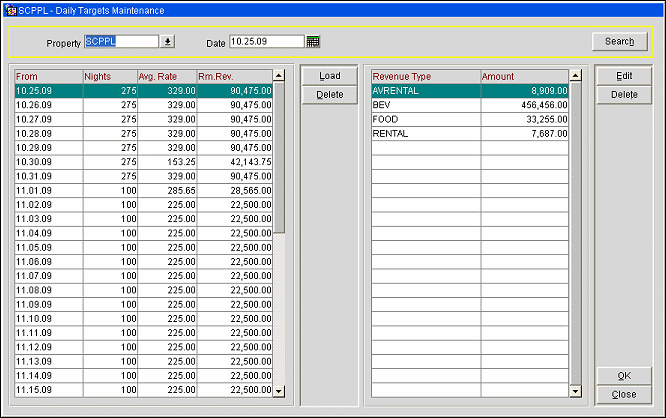Click the Avg. Rate column header
The height and width of the screenshot is (418, 666).
[166, 75]
